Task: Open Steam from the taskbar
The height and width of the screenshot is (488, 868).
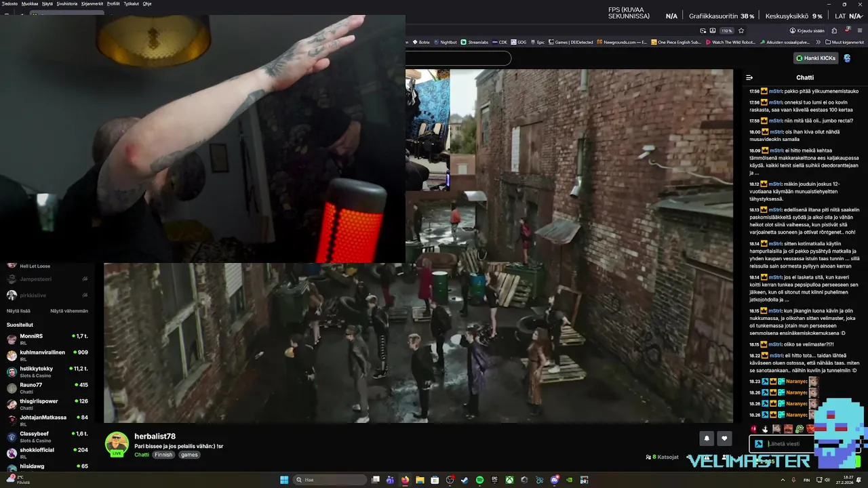Action: (465, 480)
